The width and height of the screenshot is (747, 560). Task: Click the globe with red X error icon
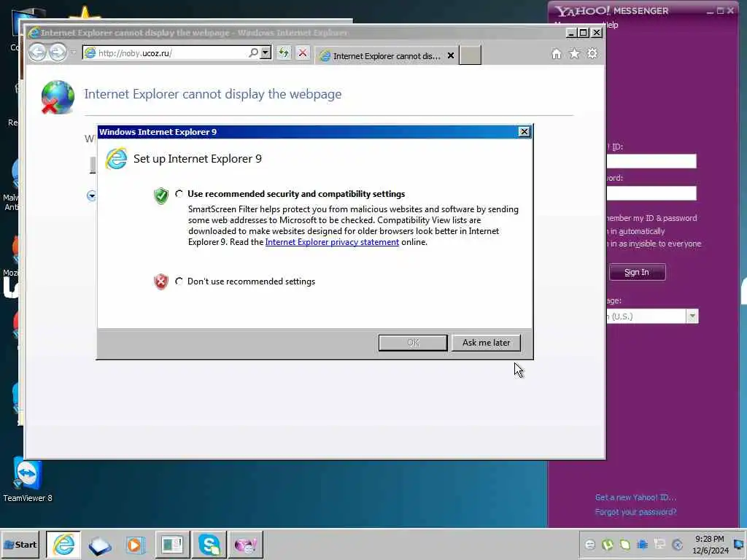[x=58, y=97]
